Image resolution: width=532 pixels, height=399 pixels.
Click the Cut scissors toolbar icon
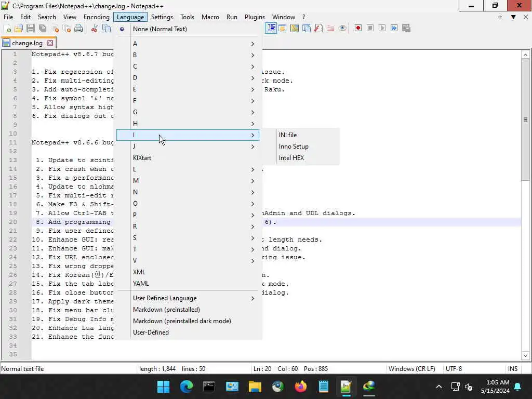[95, 29]
